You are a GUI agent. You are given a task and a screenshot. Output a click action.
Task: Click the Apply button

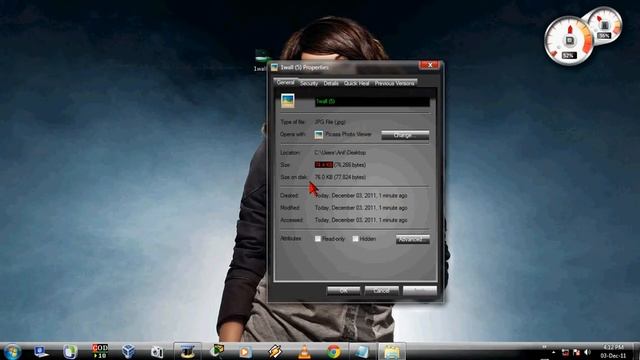point(420,291)
